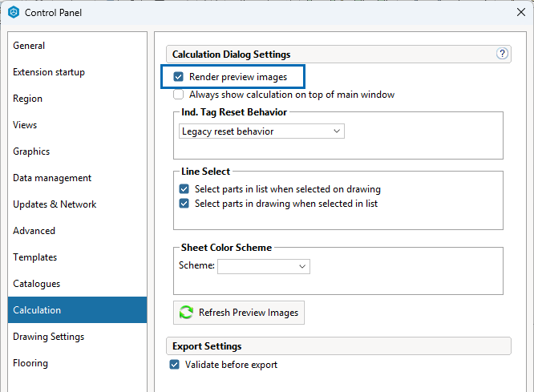Open Updates & Network settings
The width and height of the screenshot is (534, 392).
pos(78,204)
